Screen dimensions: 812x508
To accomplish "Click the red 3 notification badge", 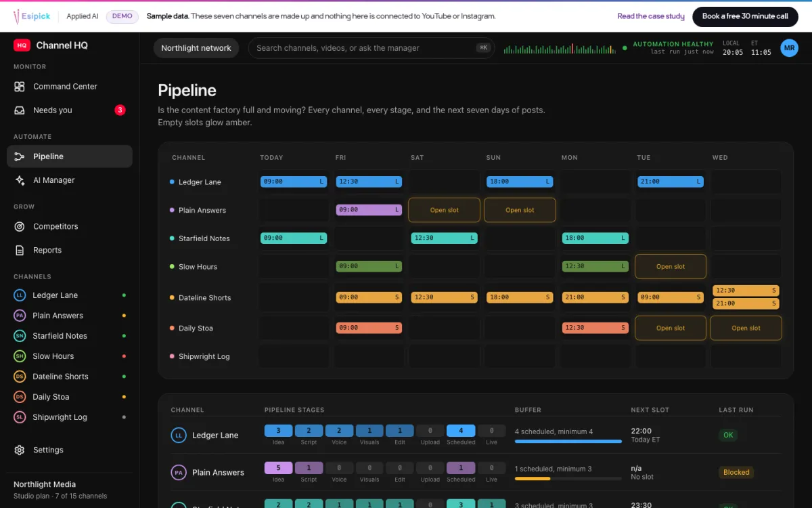I will 120,110.
